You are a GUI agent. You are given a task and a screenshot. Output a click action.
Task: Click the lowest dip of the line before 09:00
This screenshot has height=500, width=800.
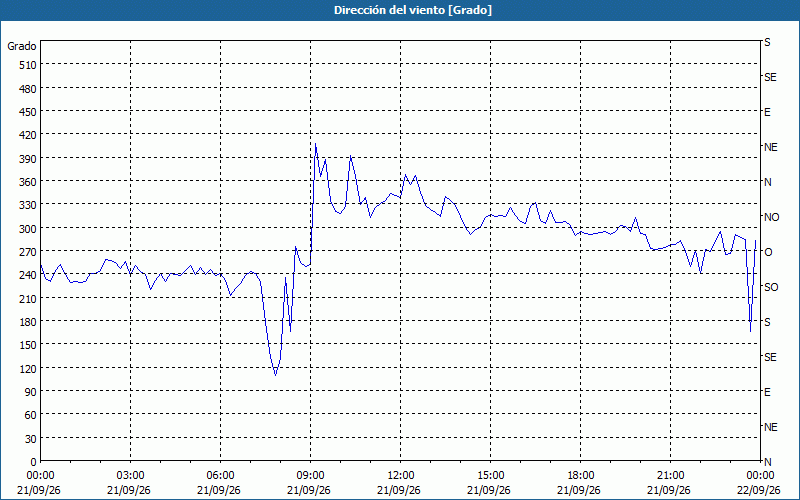pos(276,375)
